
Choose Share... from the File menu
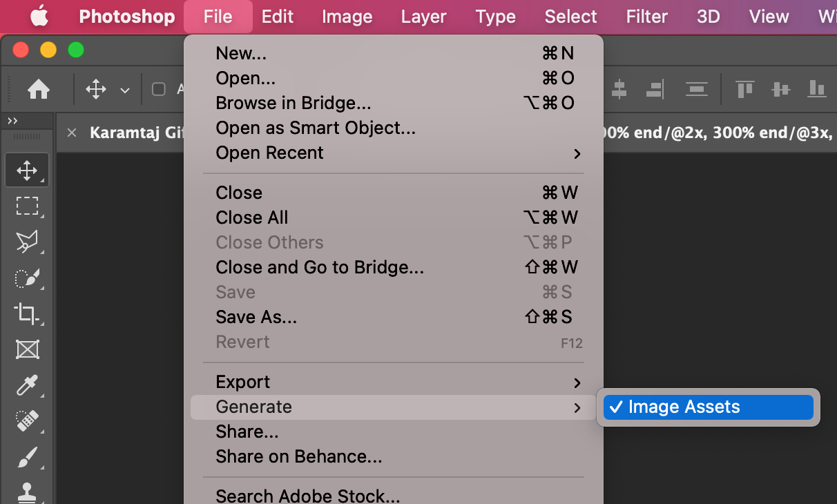(394, 432)
